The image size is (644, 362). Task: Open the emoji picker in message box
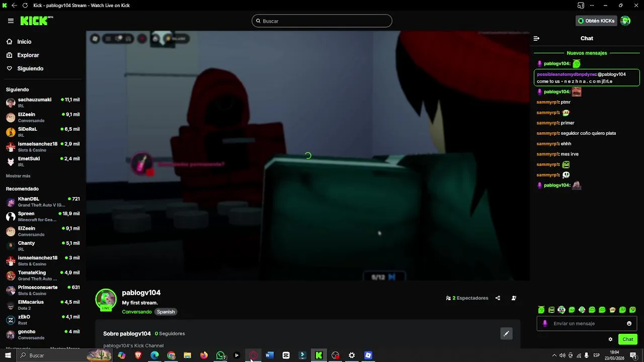629,323
